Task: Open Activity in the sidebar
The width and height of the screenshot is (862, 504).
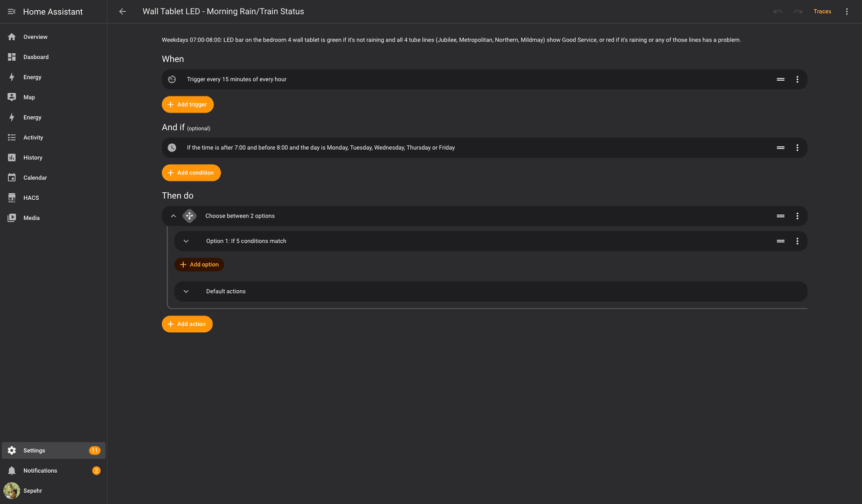Action: pos(53,137)
